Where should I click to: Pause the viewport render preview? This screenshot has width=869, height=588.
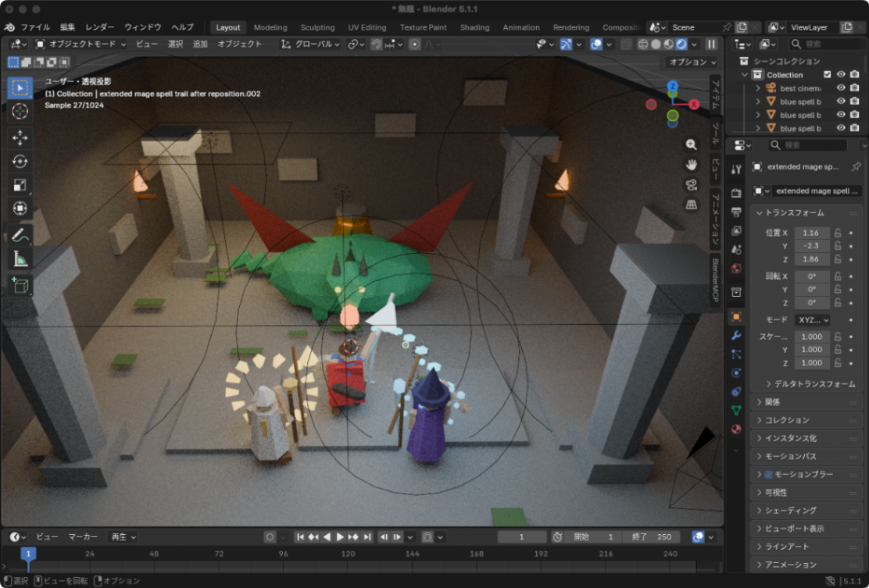tap(711, 45)
